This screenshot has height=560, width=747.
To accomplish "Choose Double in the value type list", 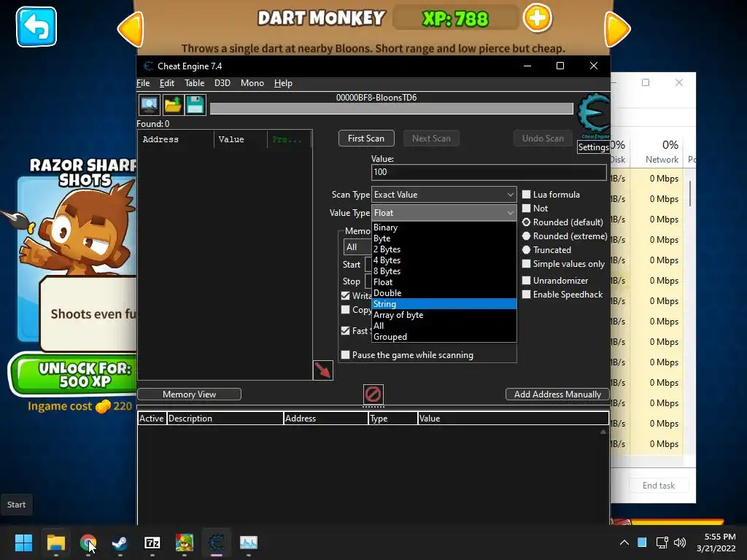I will click(x=444, y=293).
